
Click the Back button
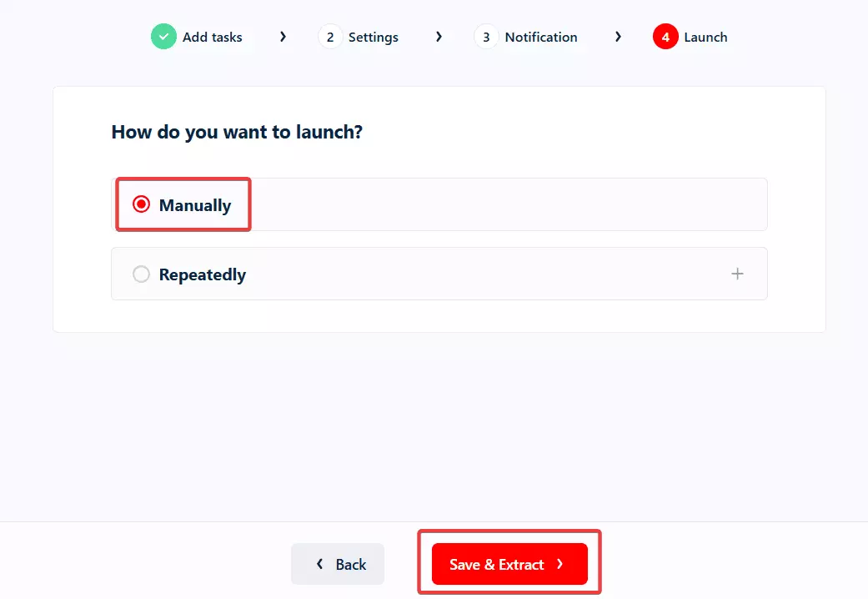click(338, 564)
